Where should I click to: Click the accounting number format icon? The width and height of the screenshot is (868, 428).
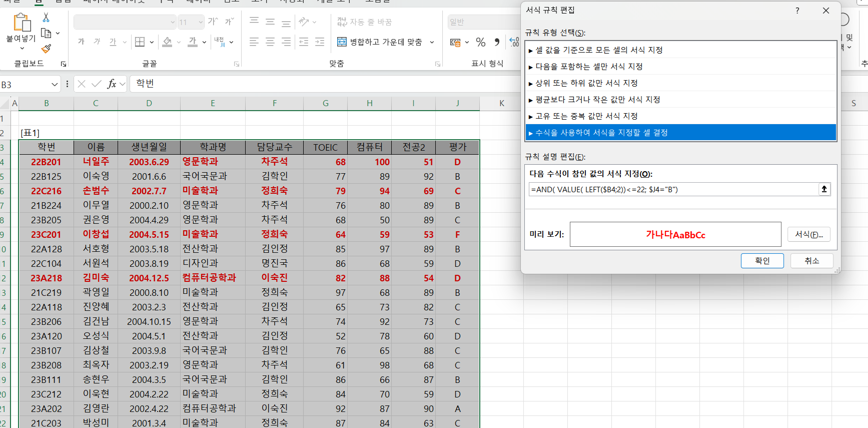[455, 42]
